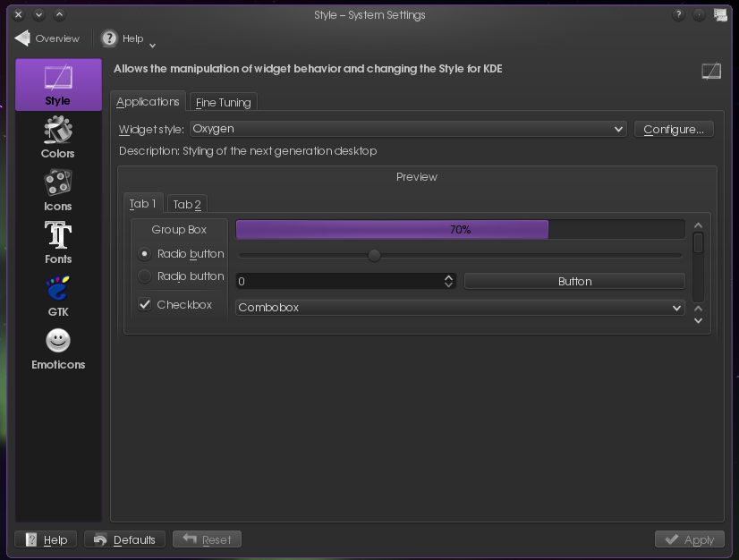Screen dimensions: 739x560
Task: Click the Description text line
Action: coord(248,151)
